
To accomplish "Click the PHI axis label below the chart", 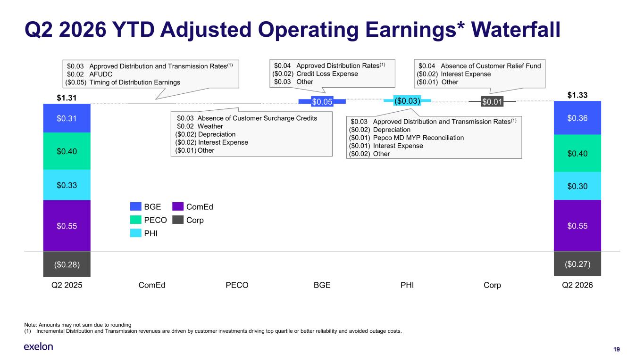I will coord(407,285).
